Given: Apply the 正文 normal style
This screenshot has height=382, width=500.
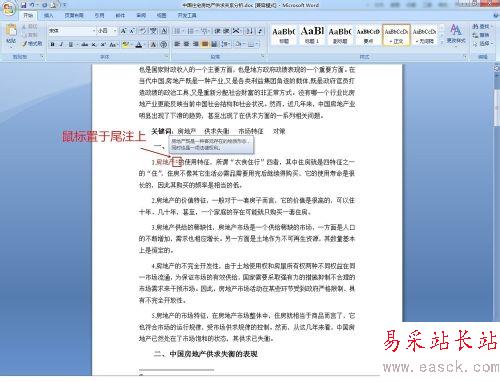Looking at the screenshot, I should click(x=396, y=35).
